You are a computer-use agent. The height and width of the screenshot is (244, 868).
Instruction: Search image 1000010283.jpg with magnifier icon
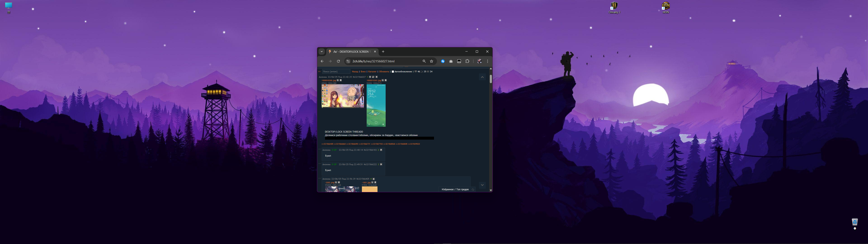coord(383,80)
